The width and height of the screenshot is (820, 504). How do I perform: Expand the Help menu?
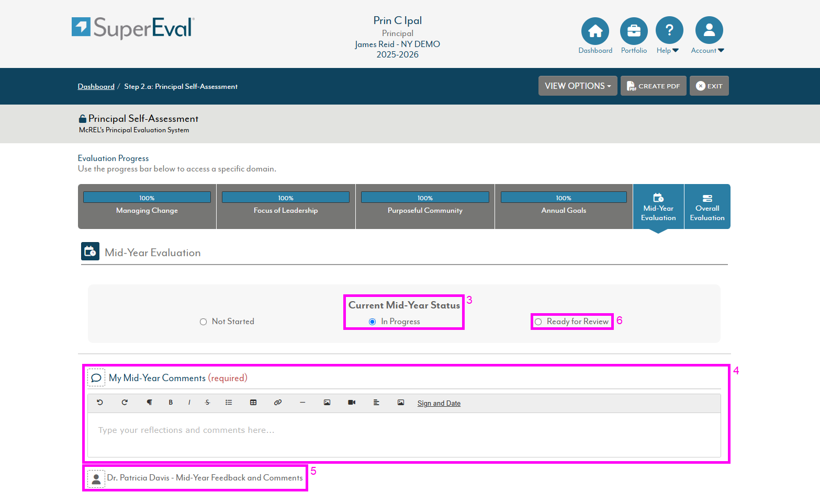(x=669, y=31)
